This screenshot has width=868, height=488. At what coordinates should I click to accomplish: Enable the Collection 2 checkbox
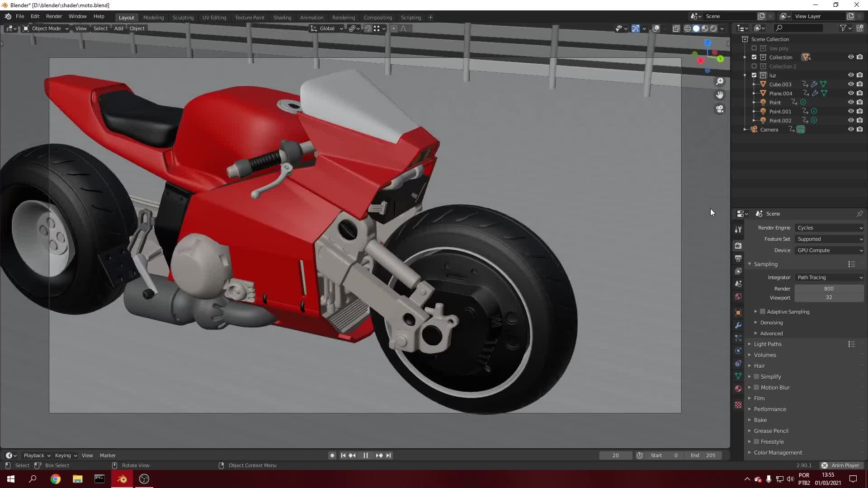pyautogui.click(x=754, y=66)
